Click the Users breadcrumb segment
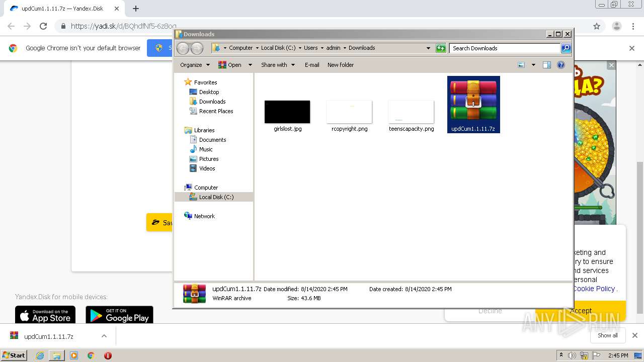 pyautogui.click(x=310, y=48)
